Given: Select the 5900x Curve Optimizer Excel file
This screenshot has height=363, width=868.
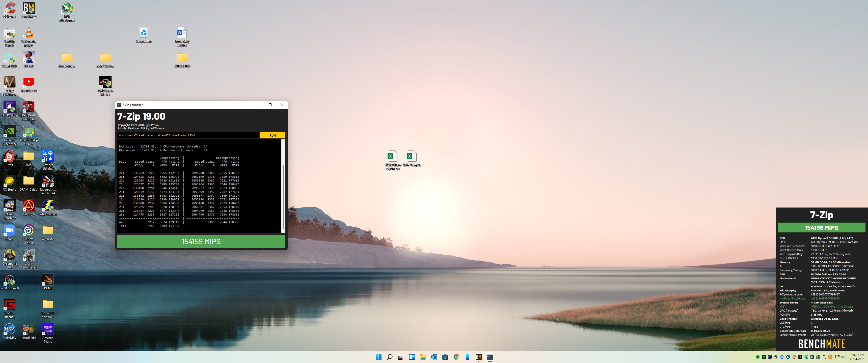Looking at the screenshot, I should pyautogui.click(x=393, y=160).
